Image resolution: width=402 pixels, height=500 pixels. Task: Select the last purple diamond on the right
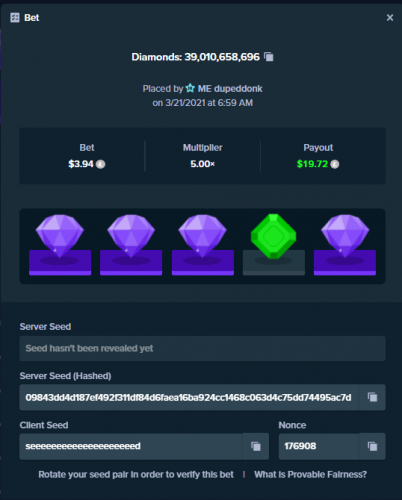(345, 236)
